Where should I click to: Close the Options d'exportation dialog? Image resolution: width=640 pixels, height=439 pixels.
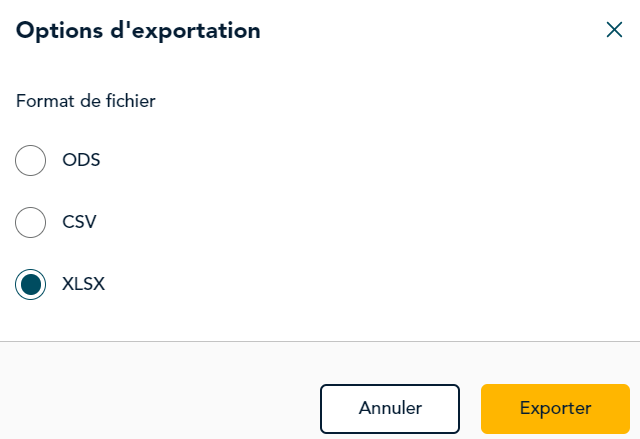[x=614, y=30]
